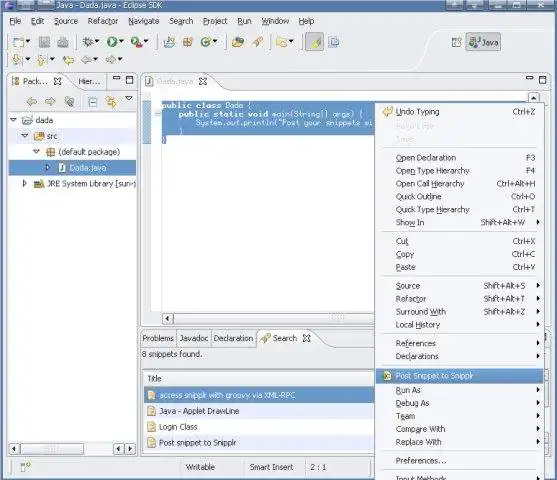557x480 pixels.
Task: Click the New Java Class icon
Action: click(205, 42)
